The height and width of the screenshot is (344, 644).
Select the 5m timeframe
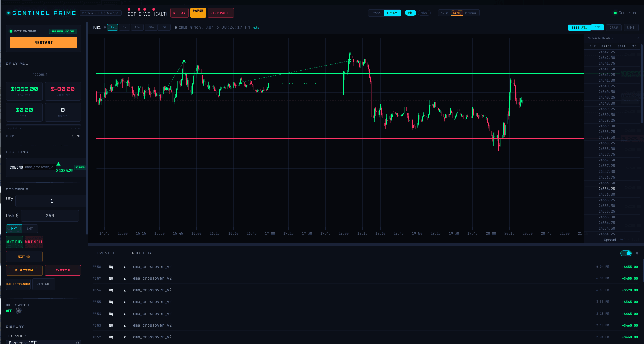pyautogui.click(x=124, y=27)
